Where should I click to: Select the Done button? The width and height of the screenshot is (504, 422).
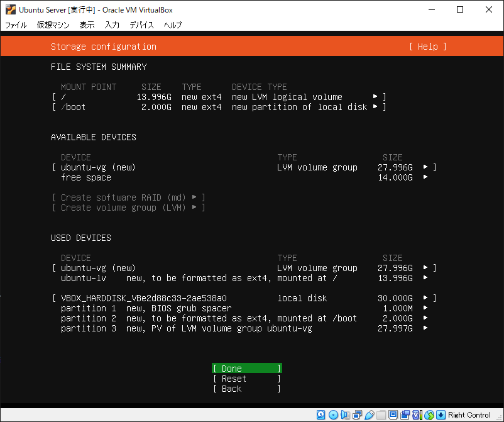247,369
